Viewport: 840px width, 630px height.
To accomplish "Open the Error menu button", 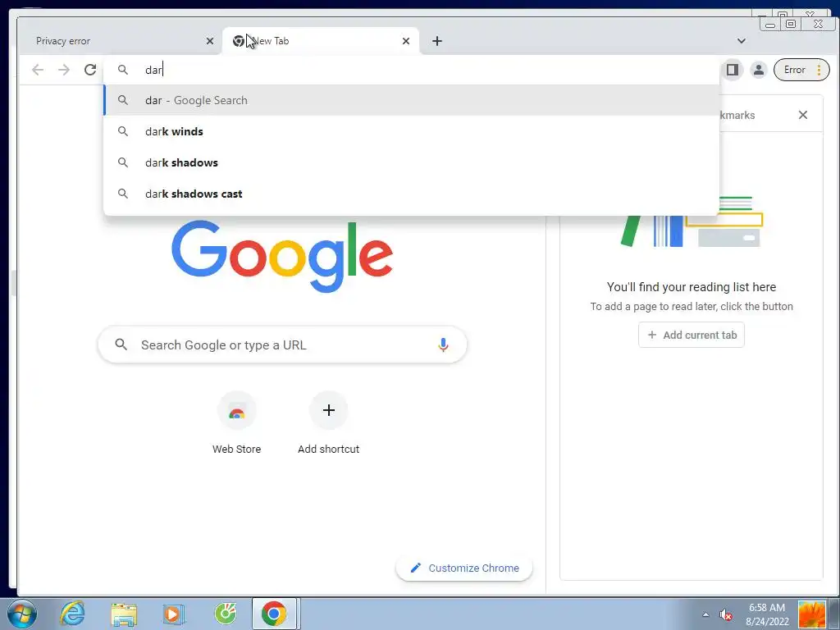I will point(801,70).
